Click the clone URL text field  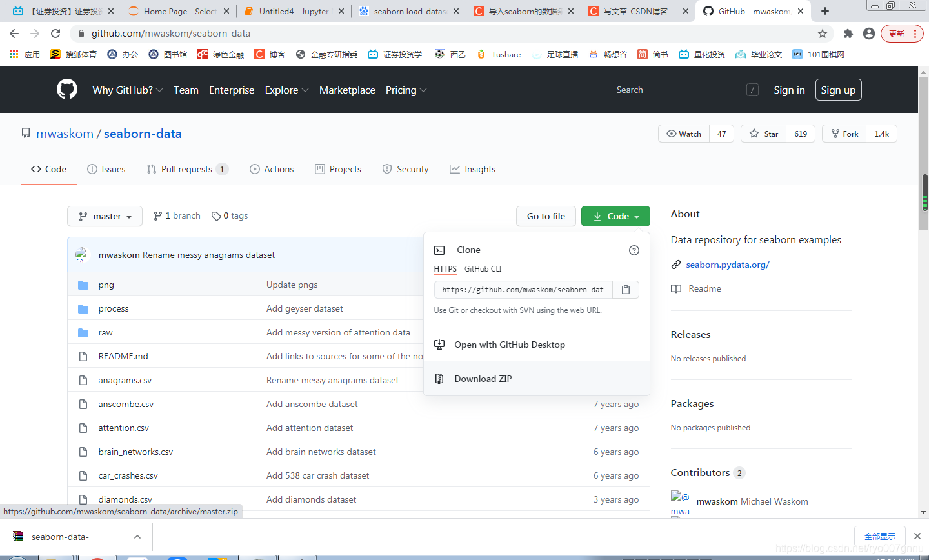tap(523, 290)
